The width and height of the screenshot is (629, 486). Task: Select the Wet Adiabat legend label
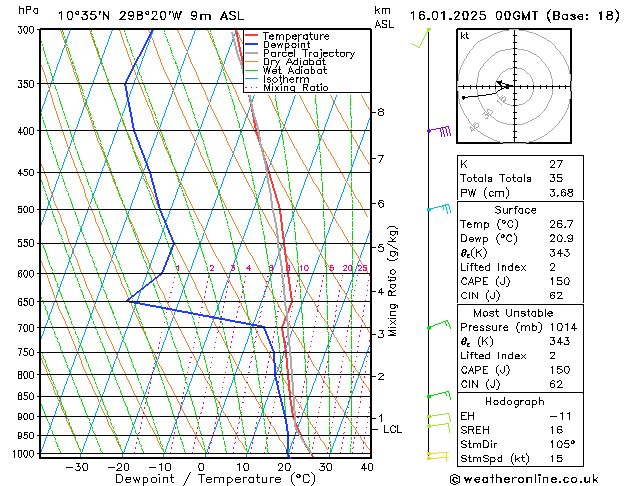tap(295, 71)
